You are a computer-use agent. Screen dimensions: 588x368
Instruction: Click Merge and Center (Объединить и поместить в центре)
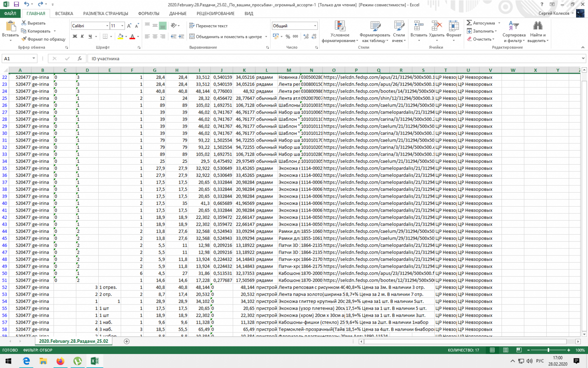pos(226,36)
